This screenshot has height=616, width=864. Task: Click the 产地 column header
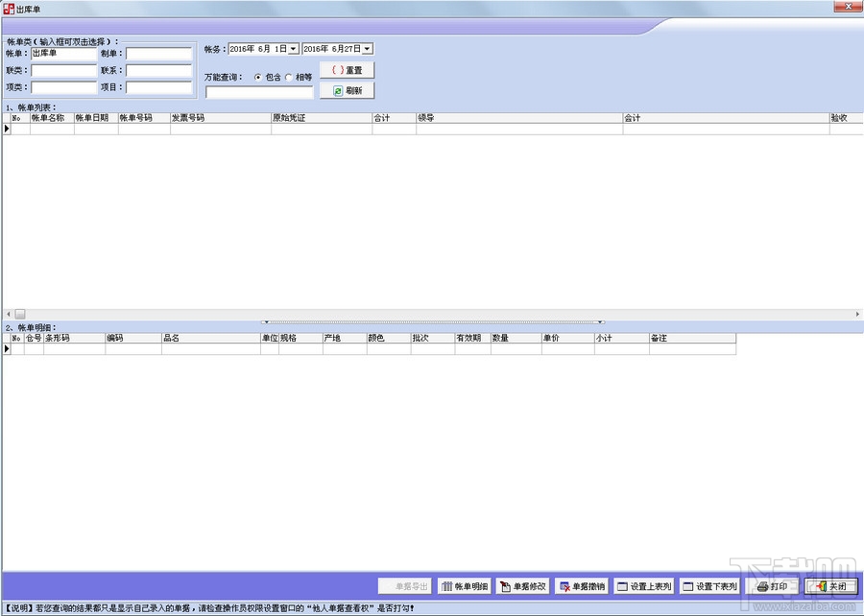click(x=345, y=338)
